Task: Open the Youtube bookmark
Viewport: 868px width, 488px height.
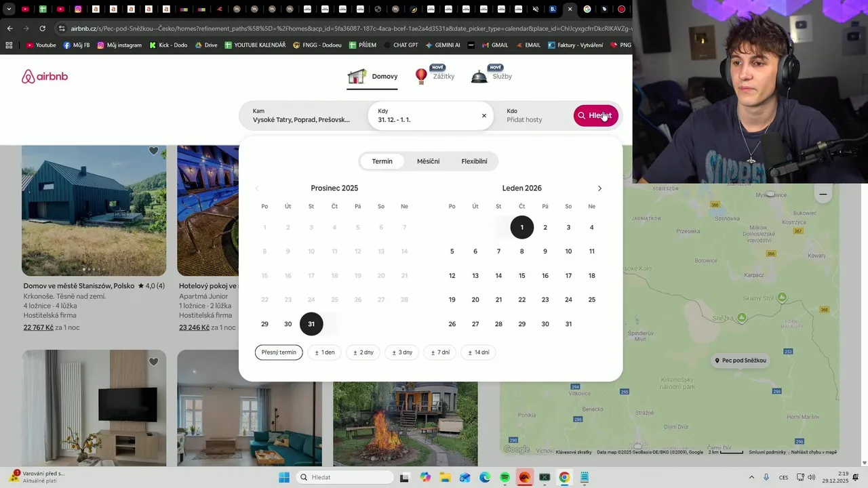Action: (x=41, y=45)
